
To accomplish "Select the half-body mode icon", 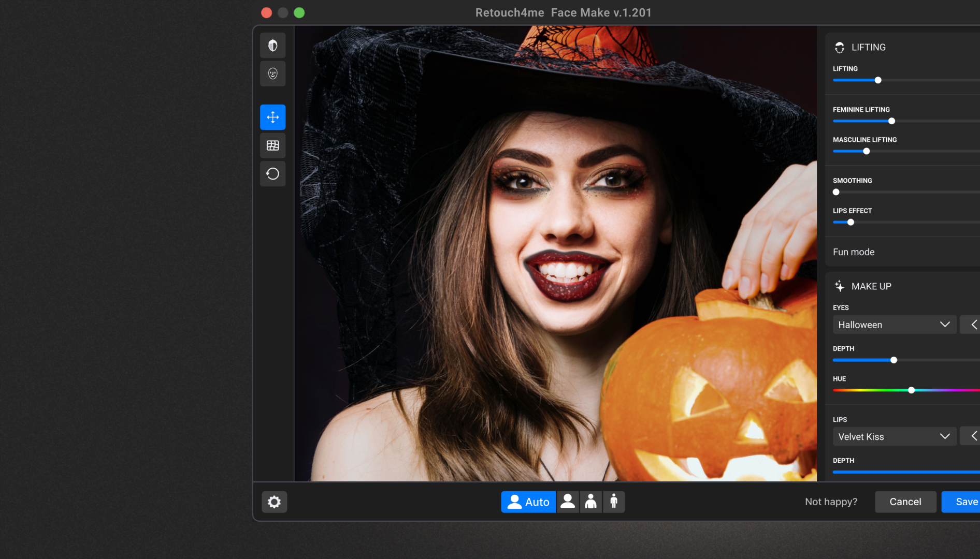I will click(590, 502).
